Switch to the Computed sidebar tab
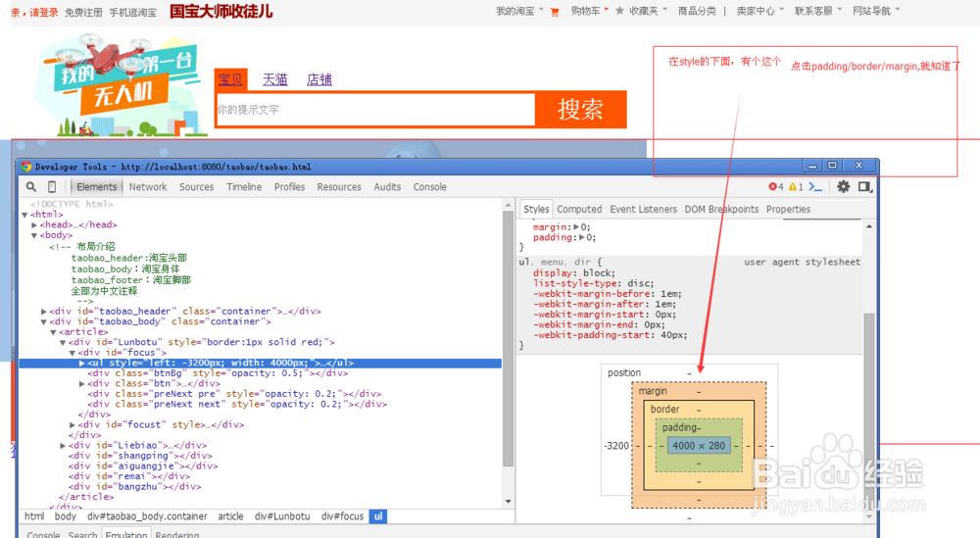 [579, 210]
